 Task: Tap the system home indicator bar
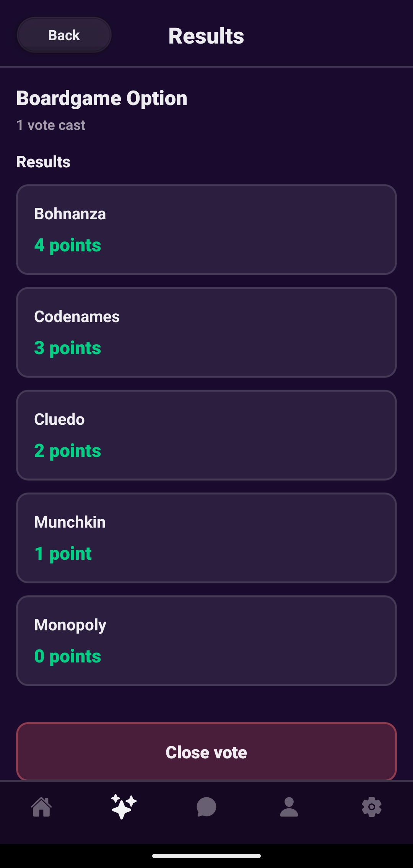point(206,856)
